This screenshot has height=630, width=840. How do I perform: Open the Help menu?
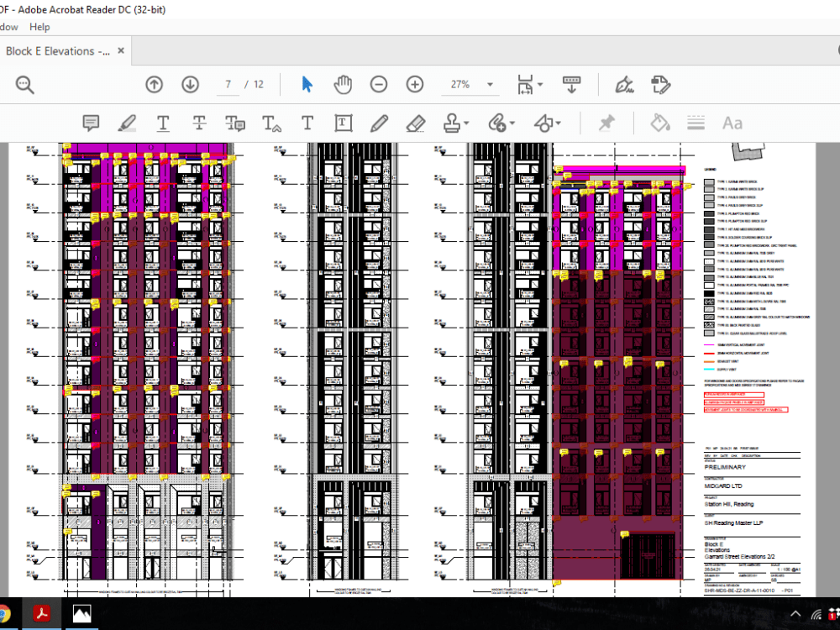point(39,27)
